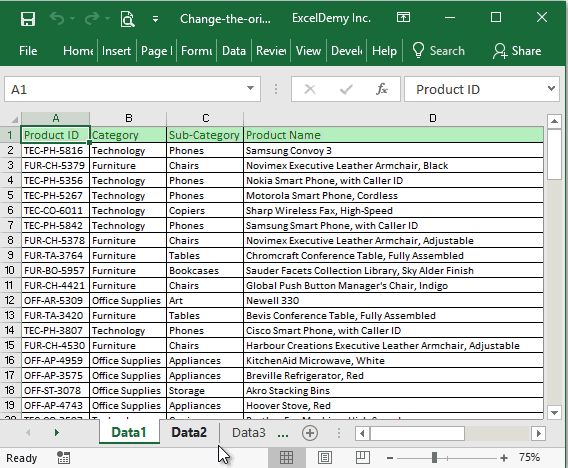Click the macro recording icon in status bar

point(63,458)
